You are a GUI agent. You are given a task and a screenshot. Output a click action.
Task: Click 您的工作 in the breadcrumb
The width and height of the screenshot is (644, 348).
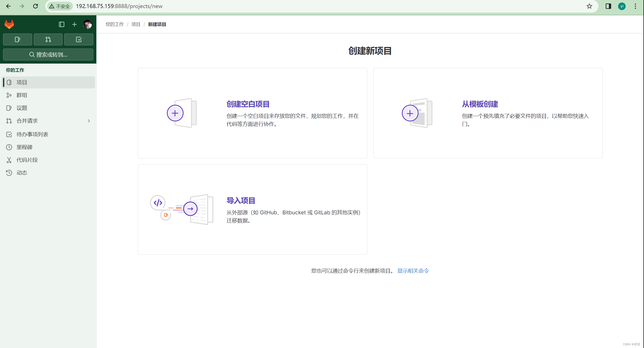114,24
